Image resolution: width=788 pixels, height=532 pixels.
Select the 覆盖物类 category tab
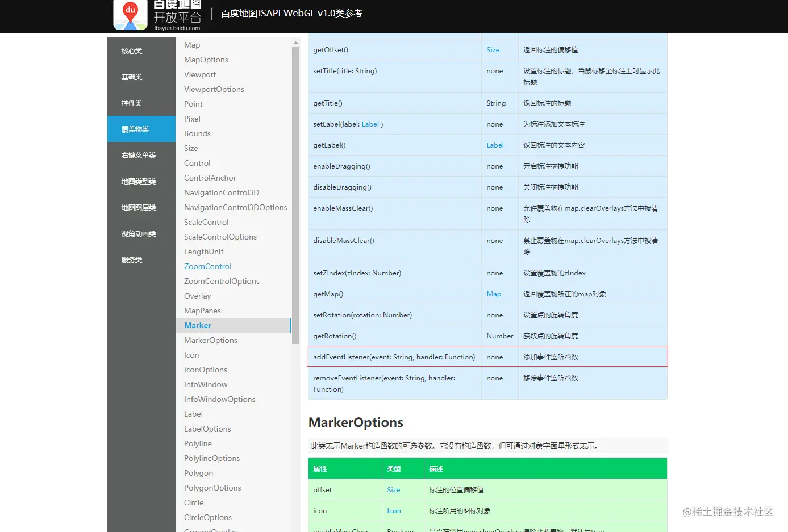pyautogui.click(x=141, y=129)
